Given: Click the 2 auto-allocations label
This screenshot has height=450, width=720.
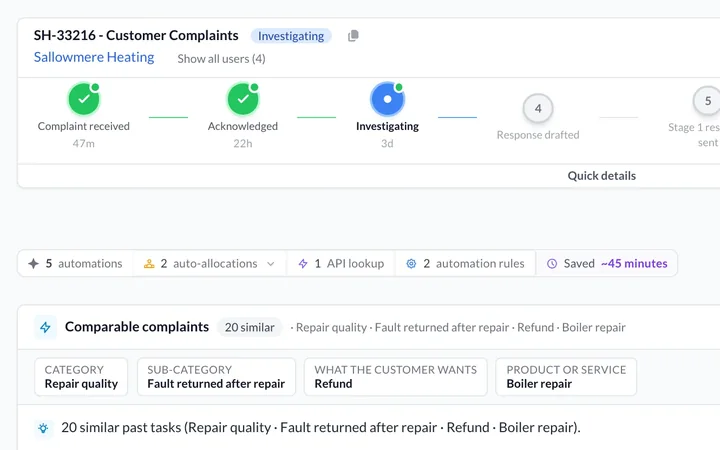Looking at the screenshot, I should coord(208,264).
